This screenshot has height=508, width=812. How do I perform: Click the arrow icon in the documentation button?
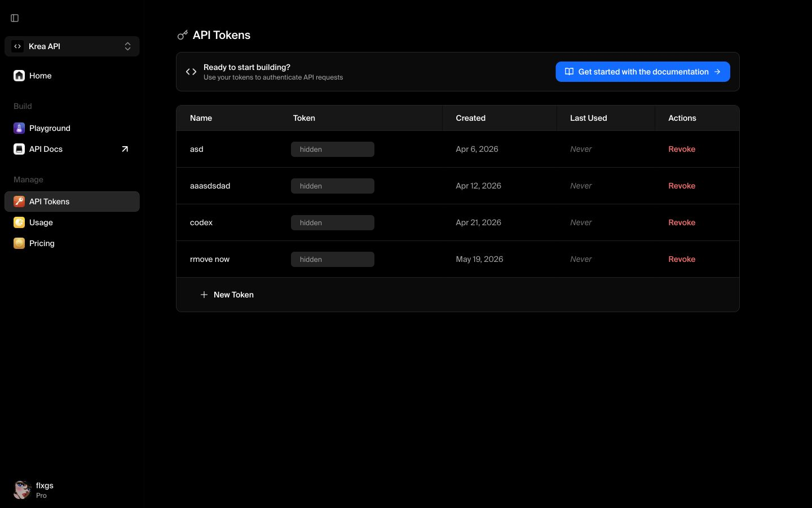[x=717, y=72]
